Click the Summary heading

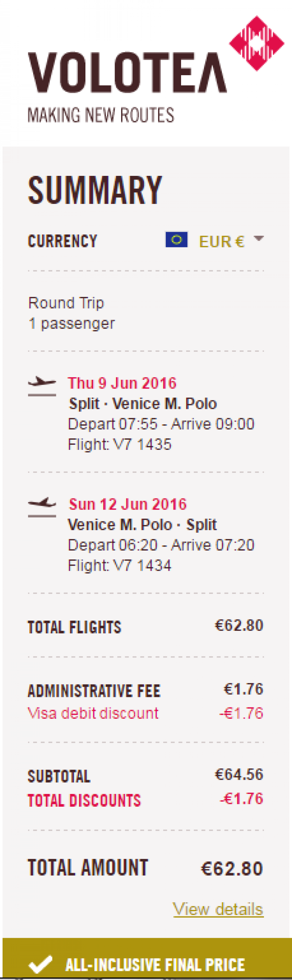95,190
